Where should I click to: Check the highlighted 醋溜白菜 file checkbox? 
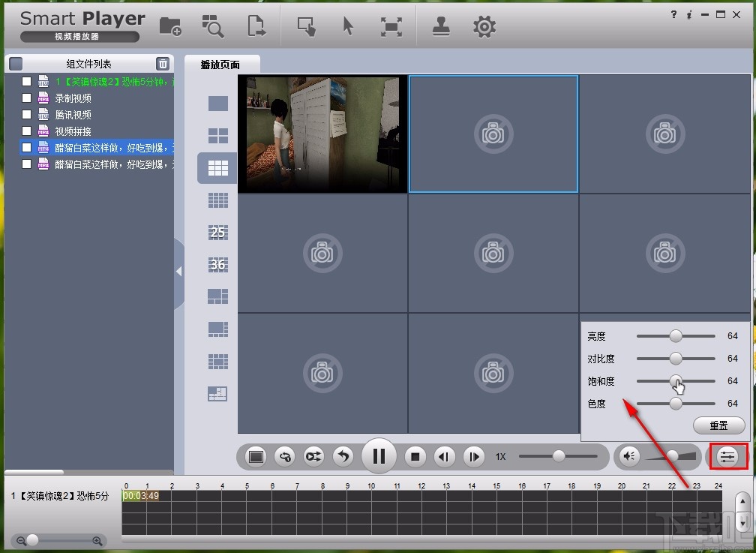pos(26,148)
